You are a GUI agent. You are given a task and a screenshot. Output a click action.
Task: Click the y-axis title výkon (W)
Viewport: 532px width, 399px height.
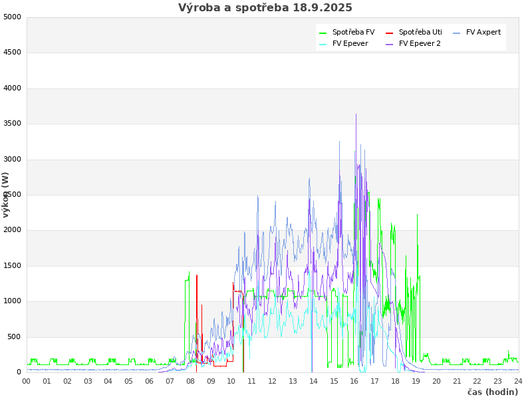(x=6, y=195)
